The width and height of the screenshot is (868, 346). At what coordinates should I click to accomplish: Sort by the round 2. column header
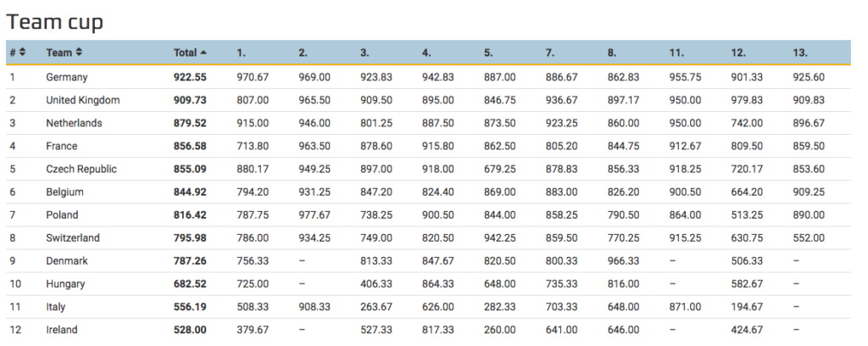pyautogui.click(x=303, y=53)
